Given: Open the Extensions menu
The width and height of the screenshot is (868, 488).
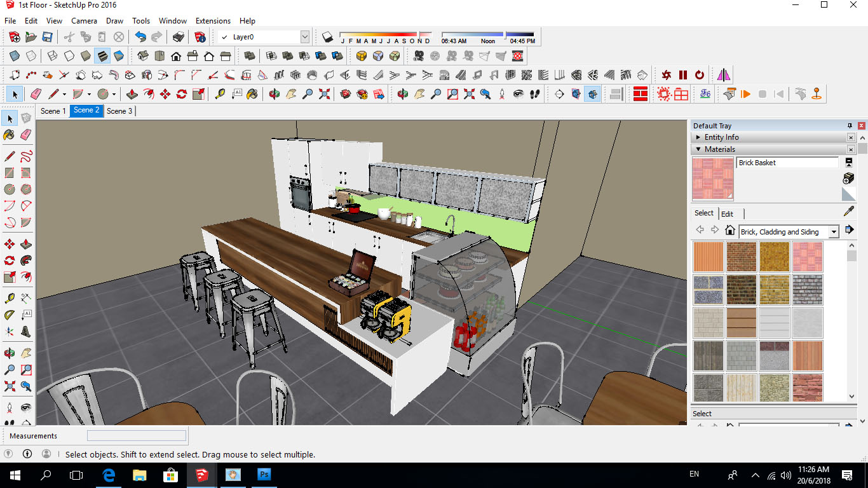Looking at the screenshot, I should (x=213, y=21).
